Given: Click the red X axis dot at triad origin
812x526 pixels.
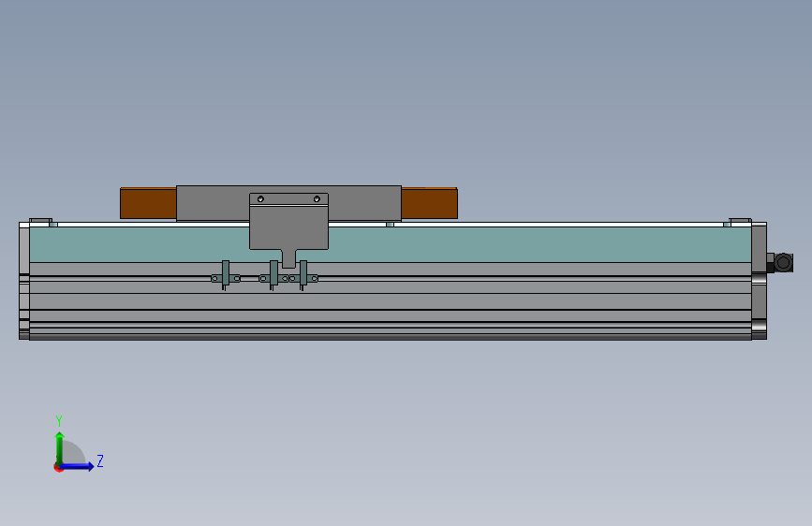Looking at the screenshot, I should [58, 467].
